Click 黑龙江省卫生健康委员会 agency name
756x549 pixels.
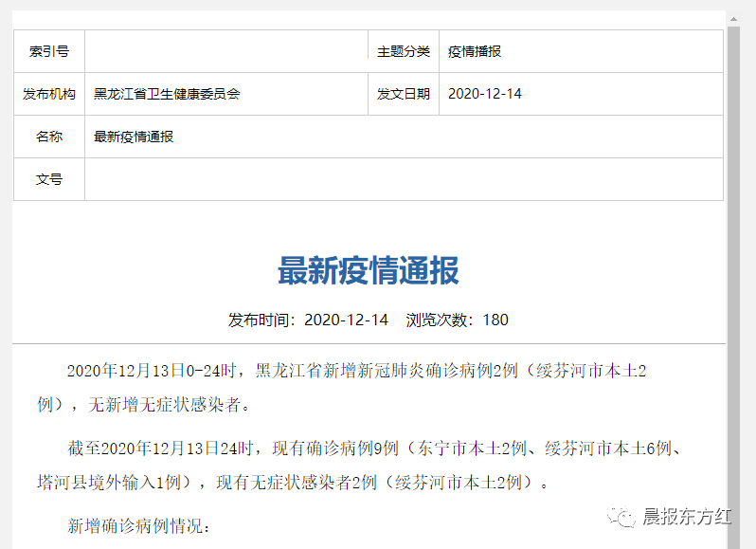(x=167, y=94)
